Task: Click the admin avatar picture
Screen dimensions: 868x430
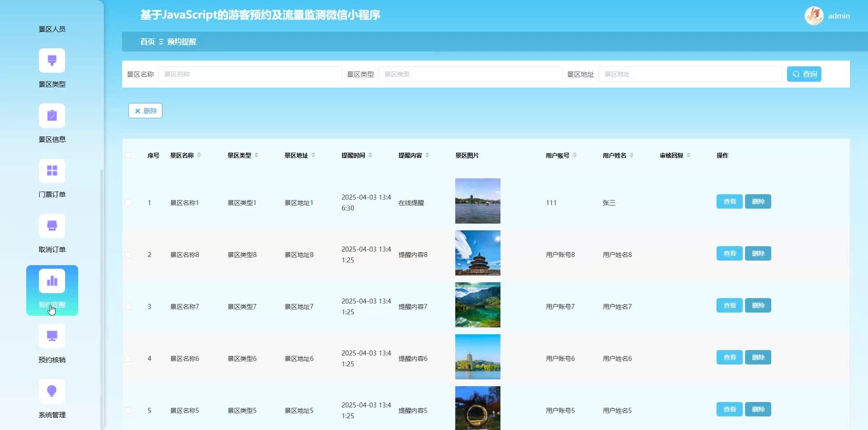Action: point(814,16)
